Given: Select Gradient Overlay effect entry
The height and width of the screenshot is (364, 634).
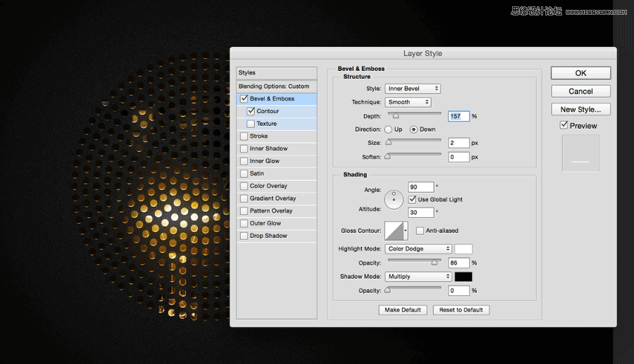Looking at the screenshot, I should coord(273,199).
